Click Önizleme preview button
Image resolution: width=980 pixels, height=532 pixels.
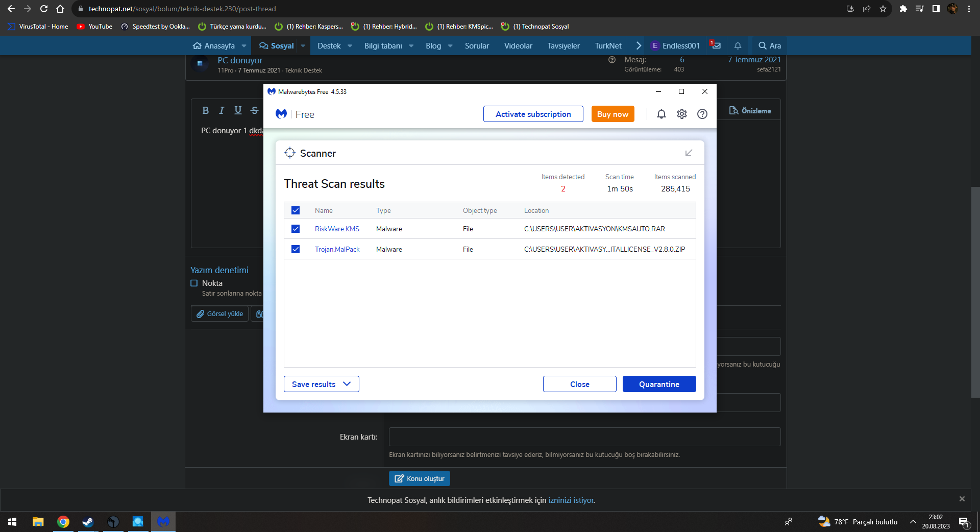(x=750, y=111)
